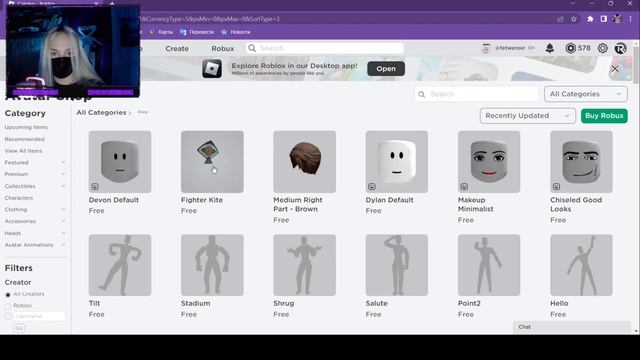Open Medium Right Part - Brown hair thumbnail
The height and width of the screenshot is (360, 640).
304,162
